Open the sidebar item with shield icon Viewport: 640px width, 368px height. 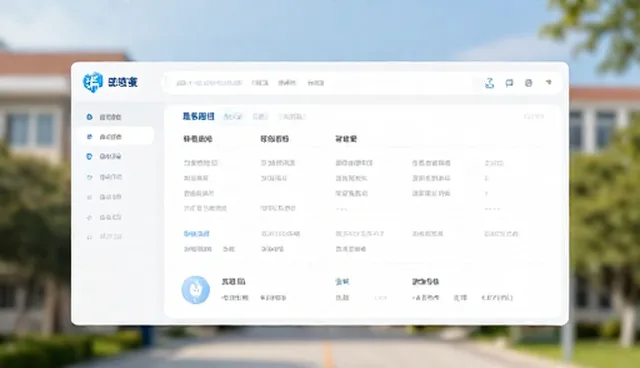click(104, 156)
